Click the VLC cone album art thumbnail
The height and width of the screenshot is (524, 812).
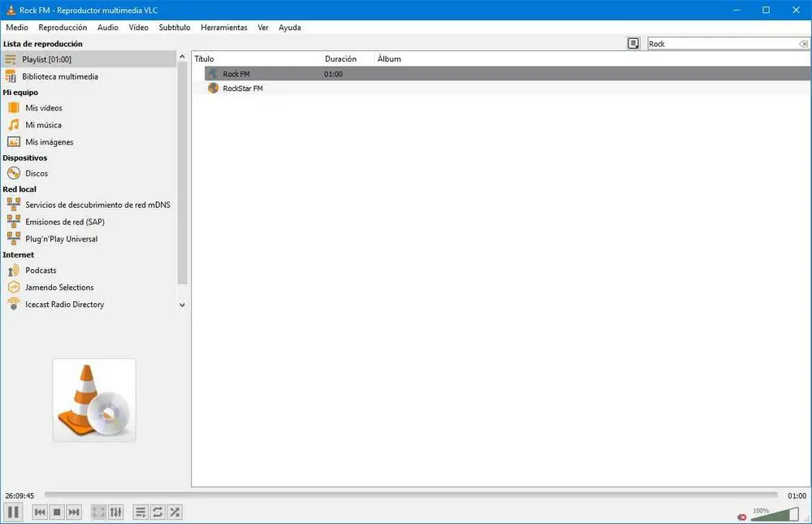click(x=94, y=401)
